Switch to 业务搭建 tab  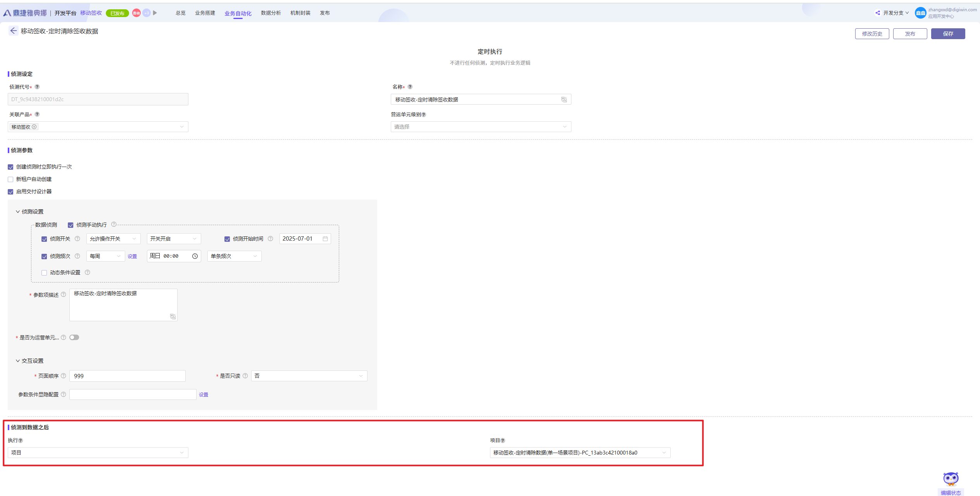click(205, 13)
